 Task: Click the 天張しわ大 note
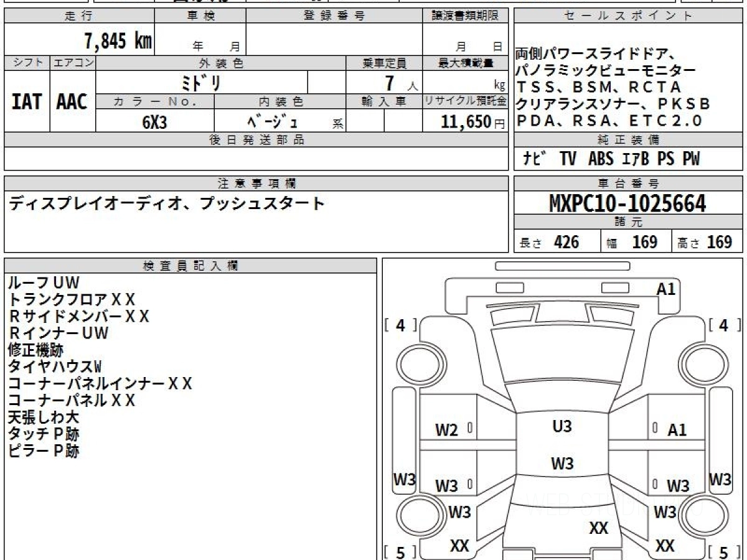tap(43, 417)
